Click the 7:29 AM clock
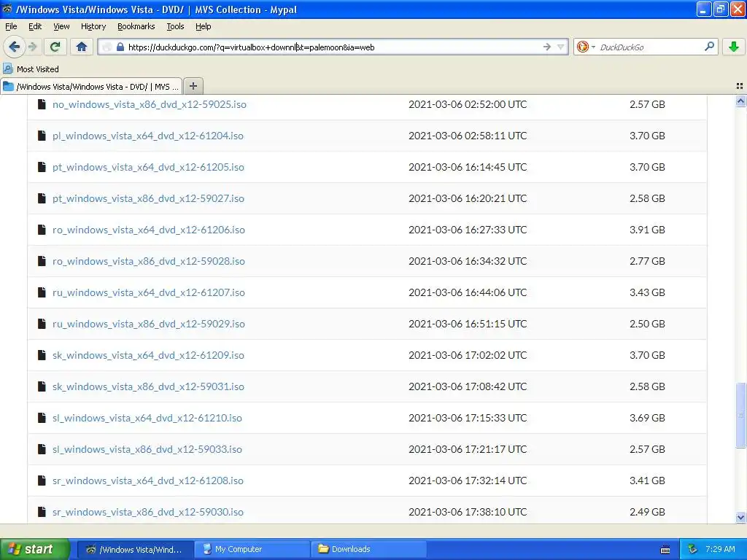The width and height of the screenshot is (747, 560). pos(720,550)
